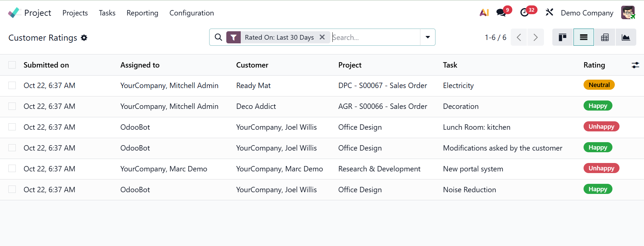Click the Search input field
Viewport: 644px width, 246px height.
(375, 37)
